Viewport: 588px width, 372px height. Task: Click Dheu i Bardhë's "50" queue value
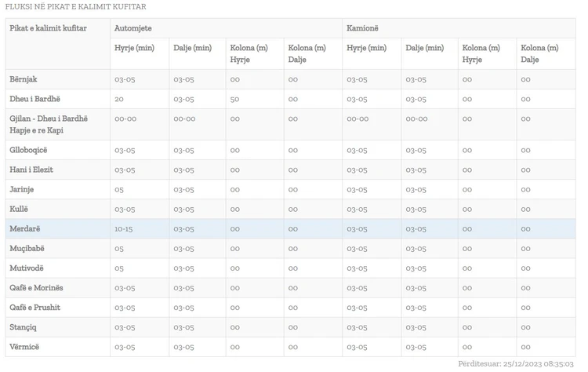coord(234,99)
